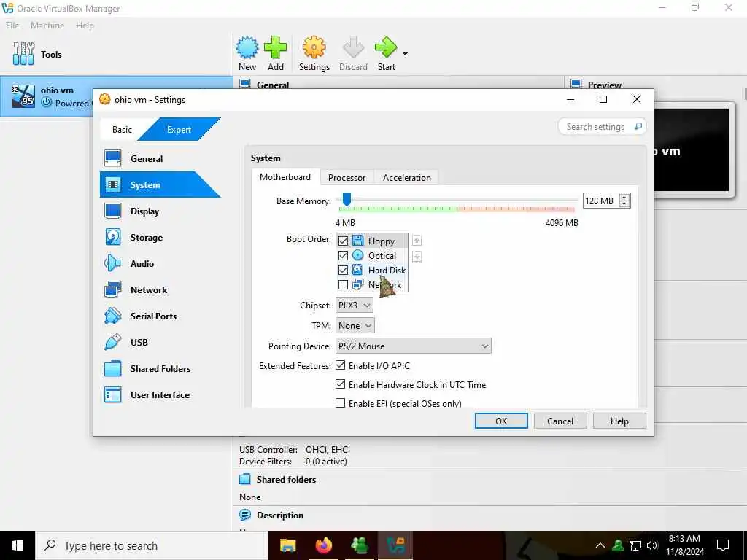Open the Machine menu
Viewport: 747px width, 560px height.
(47, 26)
